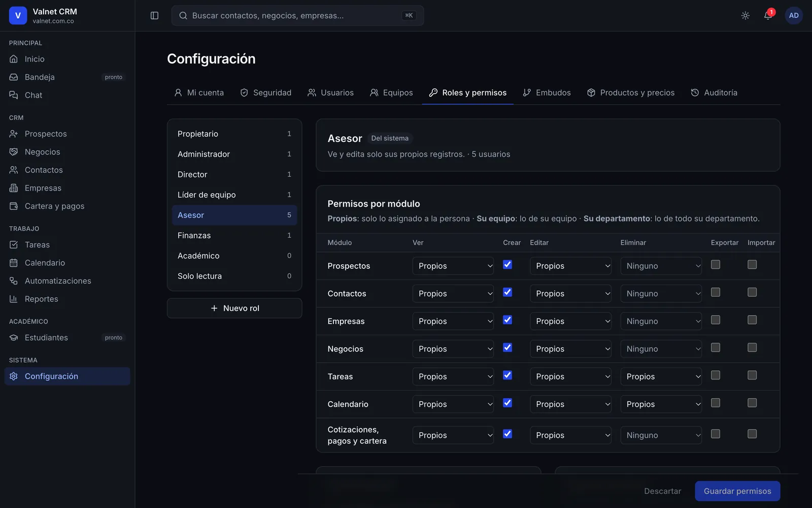
Task: Open Ver dropdown for Prospectos
Action: [x=453, y=266]
